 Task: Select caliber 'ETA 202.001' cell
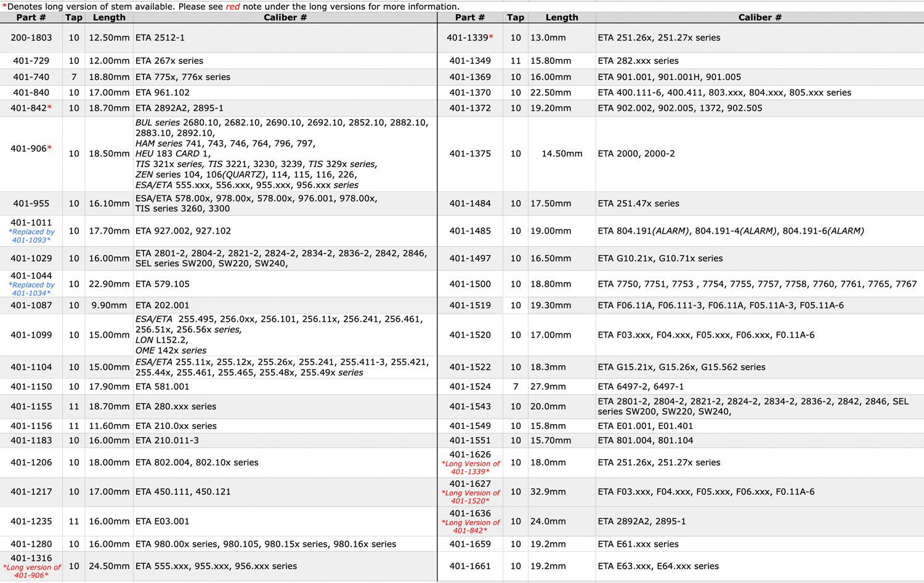point(285,305)
